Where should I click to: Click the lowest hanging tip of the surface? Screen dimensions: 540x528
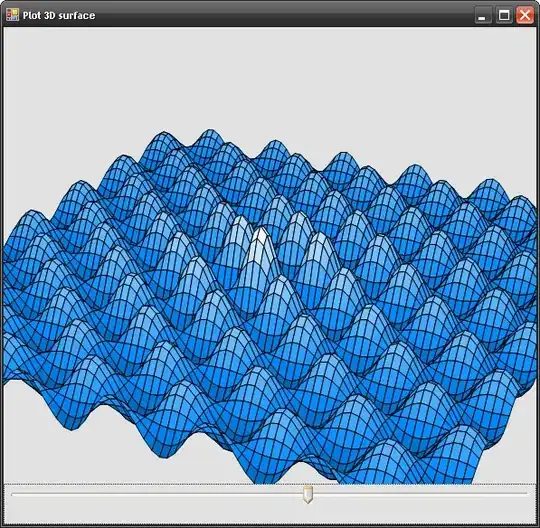(x=257, y=481)
